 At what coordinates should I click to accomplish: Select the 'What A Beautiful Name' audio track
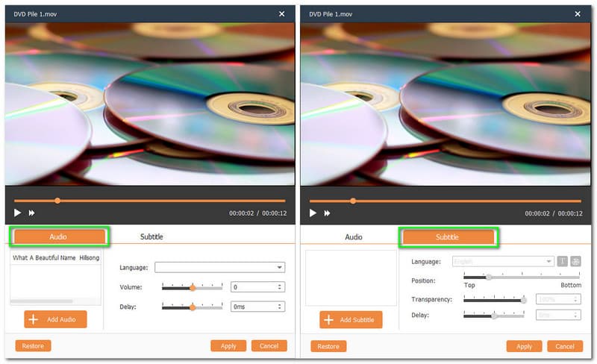pos(55,258)
